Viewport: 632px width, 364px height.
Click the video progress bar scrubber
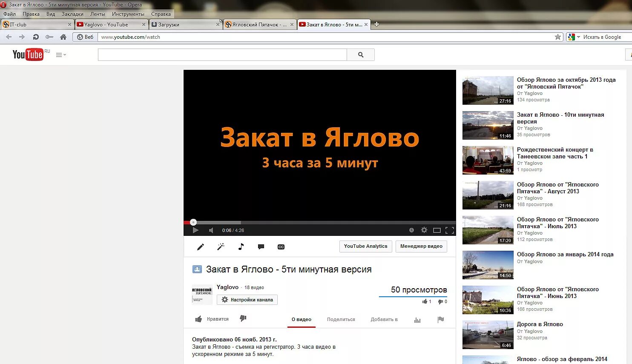(193, 222)
